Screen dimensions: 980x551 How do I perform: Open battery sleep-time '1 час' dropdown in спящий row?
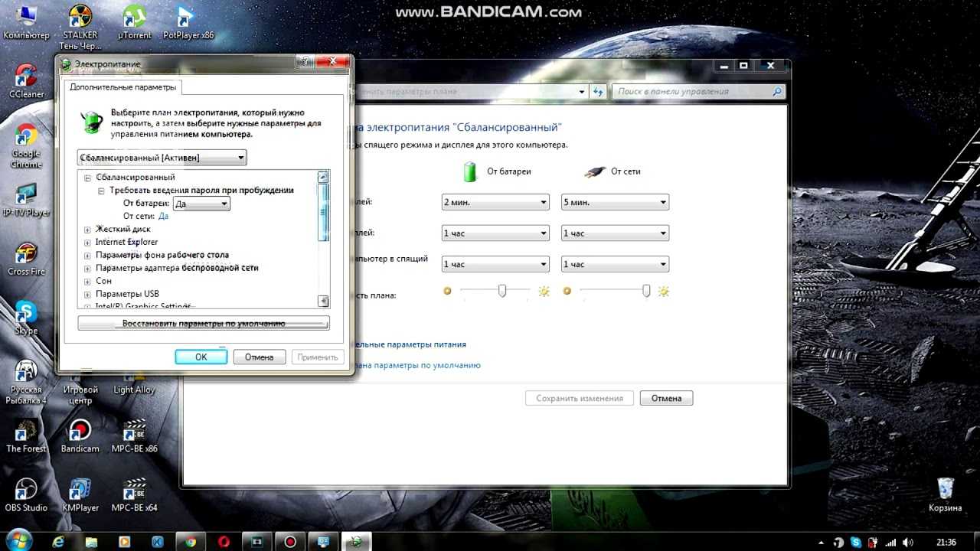tap(495, 264)
